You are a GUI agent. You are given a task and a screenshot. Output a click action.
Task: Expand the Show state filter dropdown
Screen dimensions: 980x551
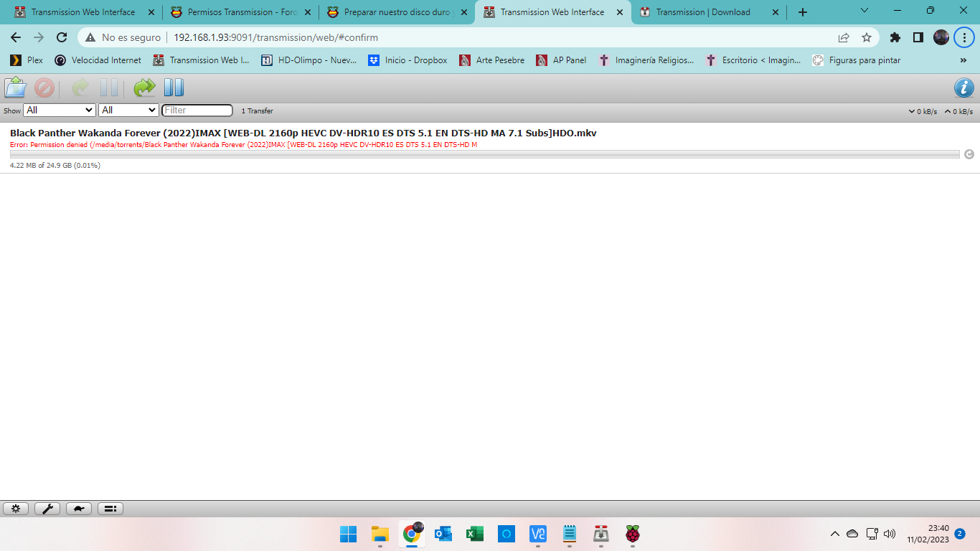coord(60,110)
